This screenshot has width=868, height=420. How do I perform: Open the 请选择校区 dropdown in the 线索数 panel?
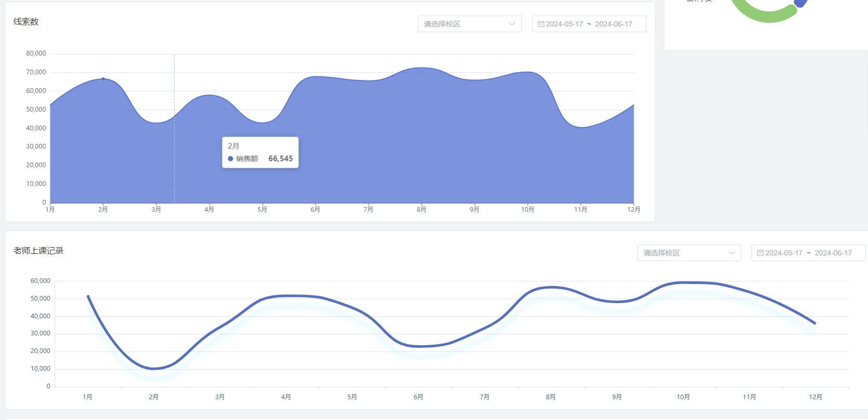point(463,24)
